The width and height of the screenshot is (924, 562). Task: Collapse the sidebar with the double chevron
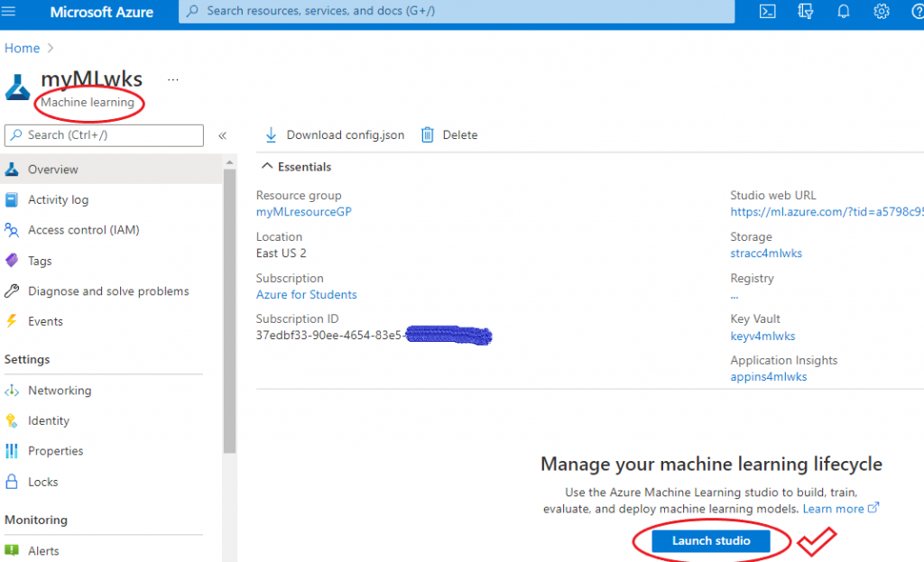222,135
